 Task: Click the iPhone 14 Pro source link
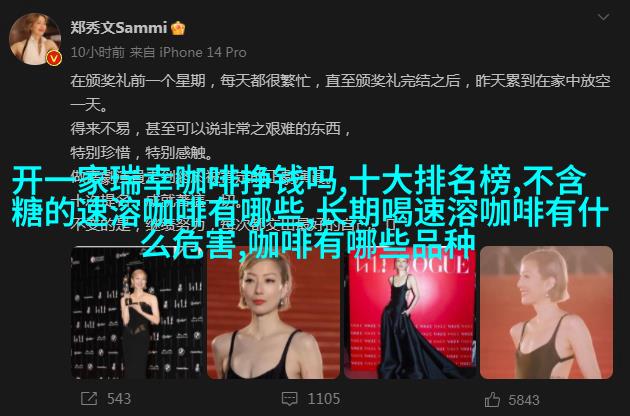[x=203, y=52]
